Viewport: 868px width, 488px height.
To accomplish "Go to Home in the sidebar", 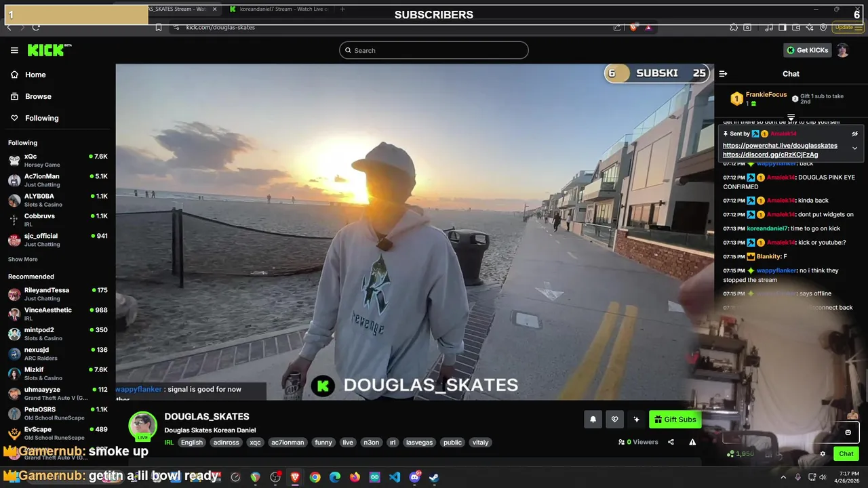I will click(58, 75).
